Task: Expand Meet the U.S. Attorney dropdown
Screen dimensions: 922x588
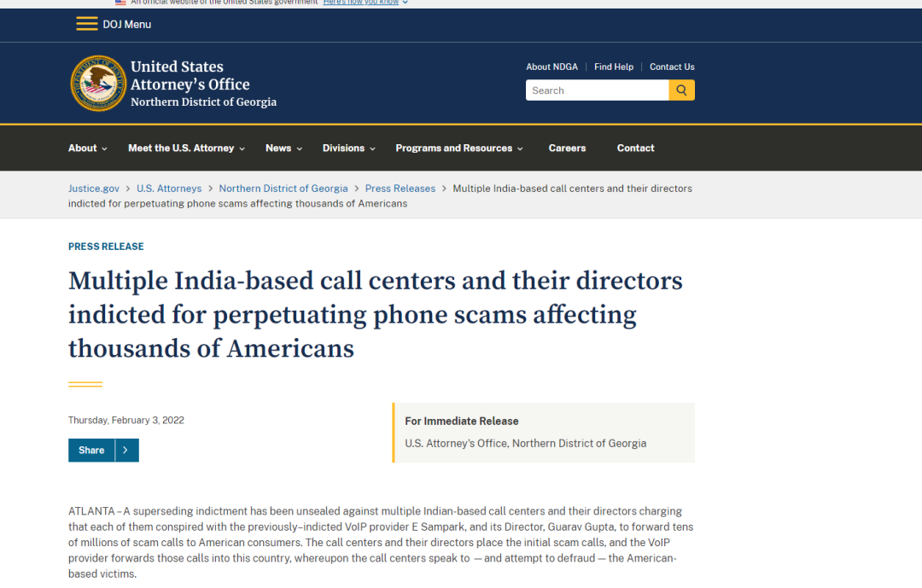Action: click(x=186, y=148)
